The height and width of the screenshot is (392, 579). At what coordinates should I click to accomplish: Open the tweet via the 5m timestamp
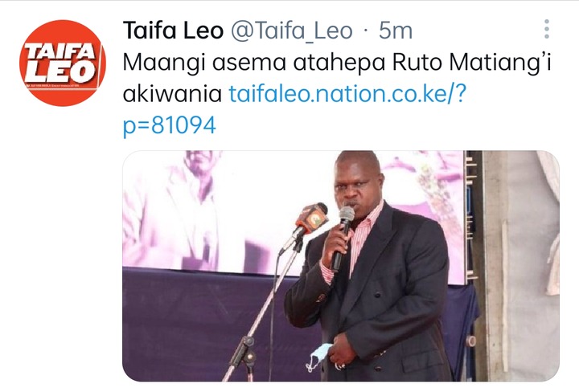(396, 31)
